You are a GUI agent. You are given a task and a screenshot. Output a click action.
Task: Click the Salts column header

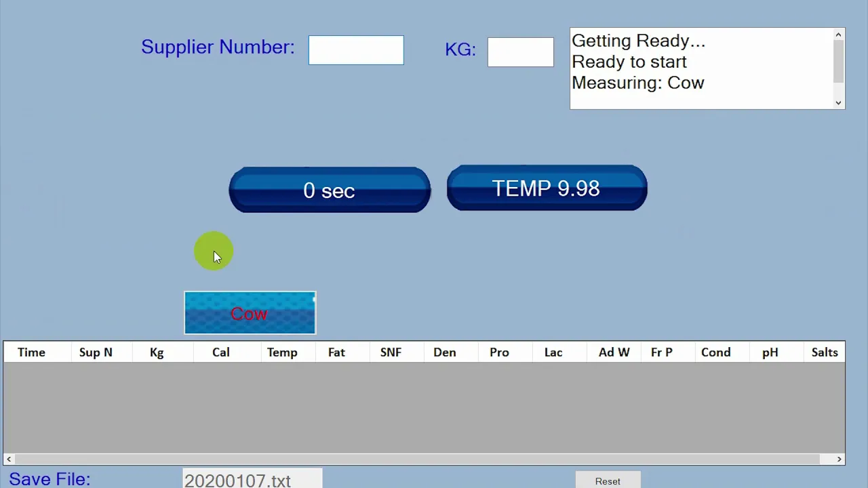[x=825, y=352]
